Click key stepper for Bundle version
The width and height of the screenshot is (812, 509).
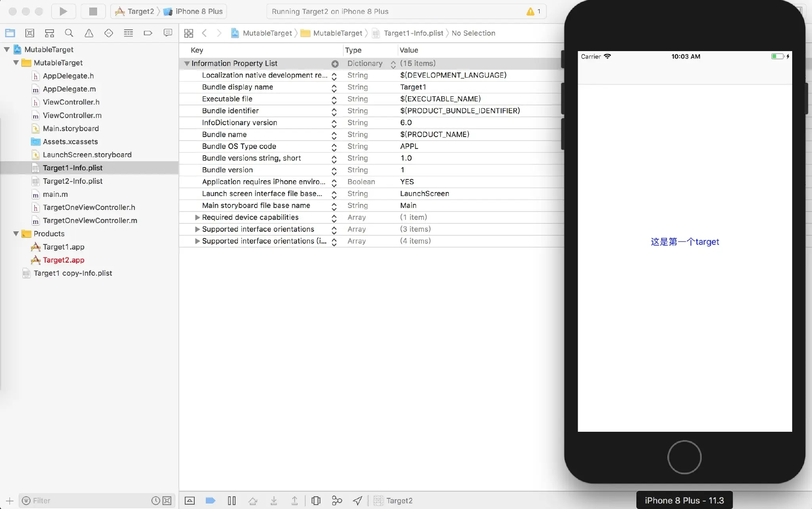point(334,171)
